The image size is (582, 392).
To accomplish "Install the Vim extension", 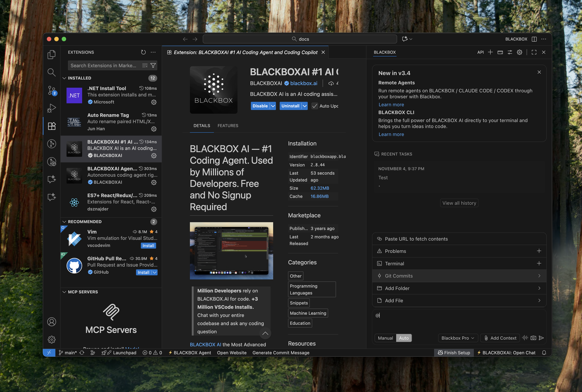I will point(148,246).
